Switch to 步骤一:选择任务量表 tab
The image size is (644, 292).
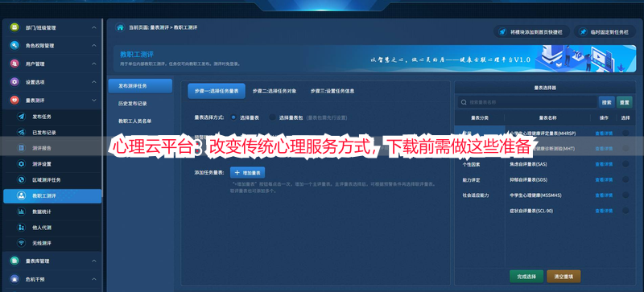click(x=217, y=91)
